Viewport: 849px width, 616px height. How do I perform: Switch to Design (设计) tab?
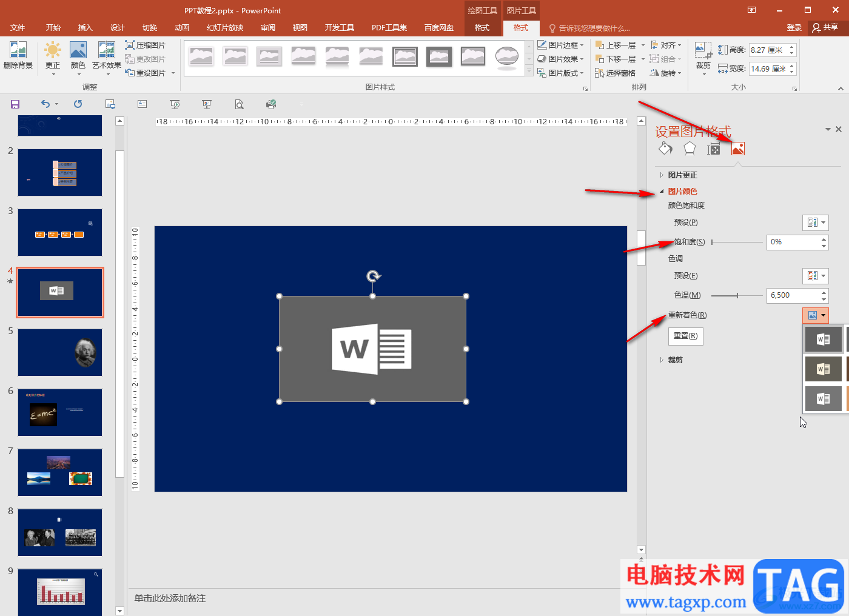coord(118,28)
